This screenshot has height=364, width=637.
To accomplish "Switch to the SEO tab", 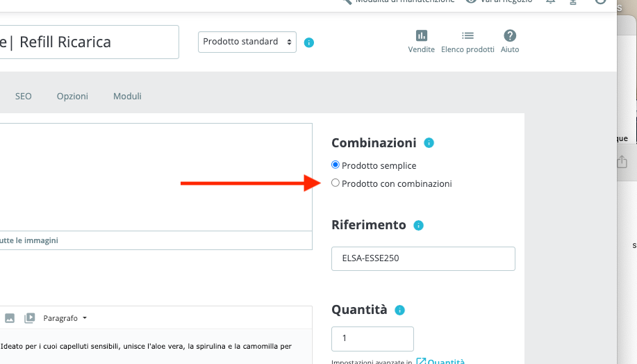I will pos(24,97).
